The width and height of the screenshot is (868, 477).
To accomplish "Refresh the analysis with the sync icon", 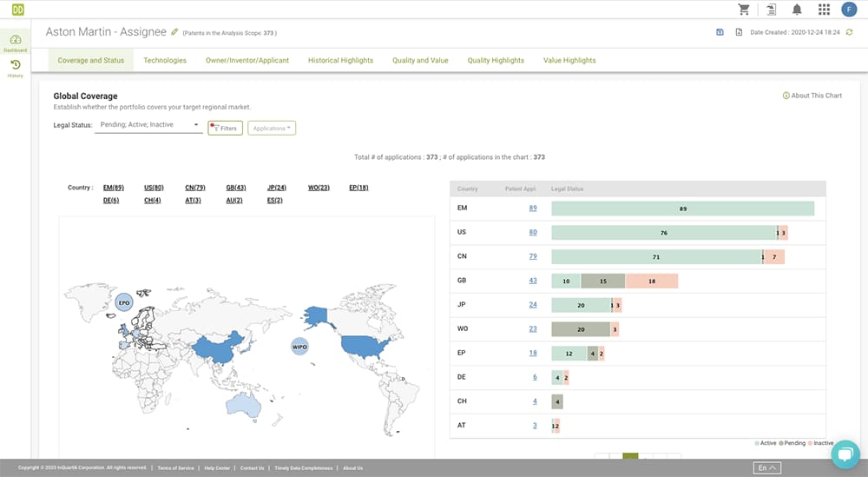I will 849,32.
